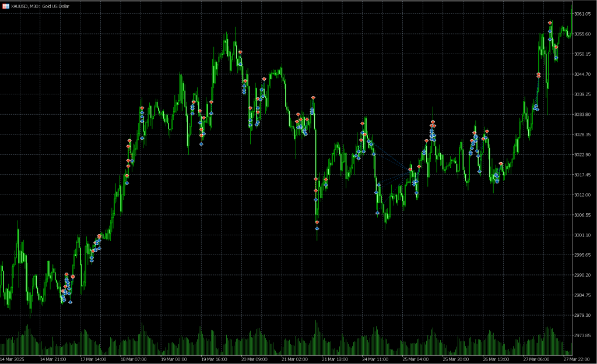Select the 24 Mar 11:00 time label
Image resolution: width=597 pixels, height=364 pixels.
374,359
